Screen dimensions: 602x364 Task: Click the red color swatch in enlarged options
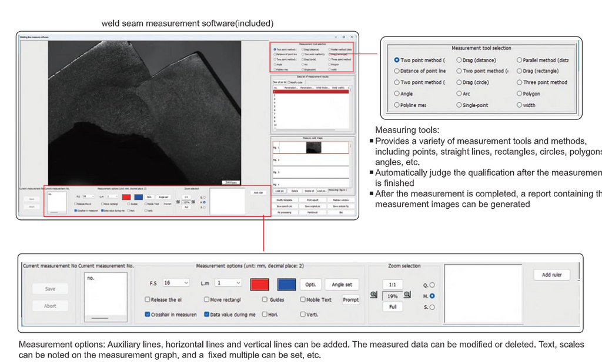coord(259,285)
